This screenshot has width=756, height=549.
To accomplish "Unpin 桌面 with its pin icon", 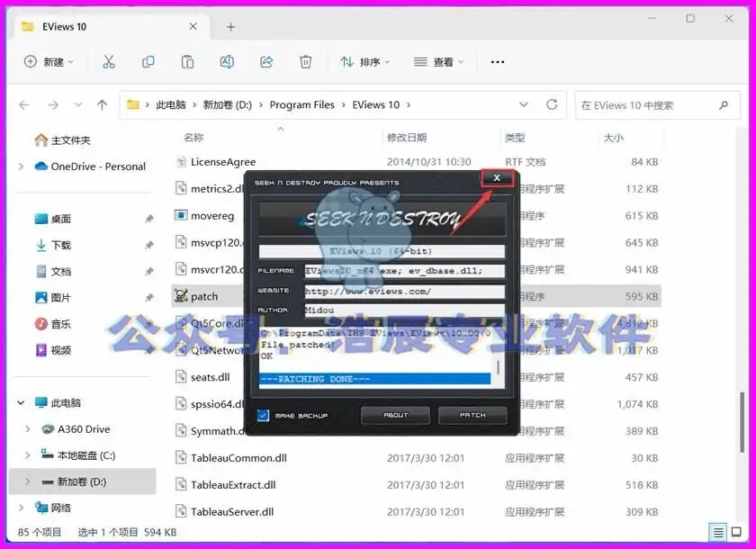I will click(x=149, y=219).
